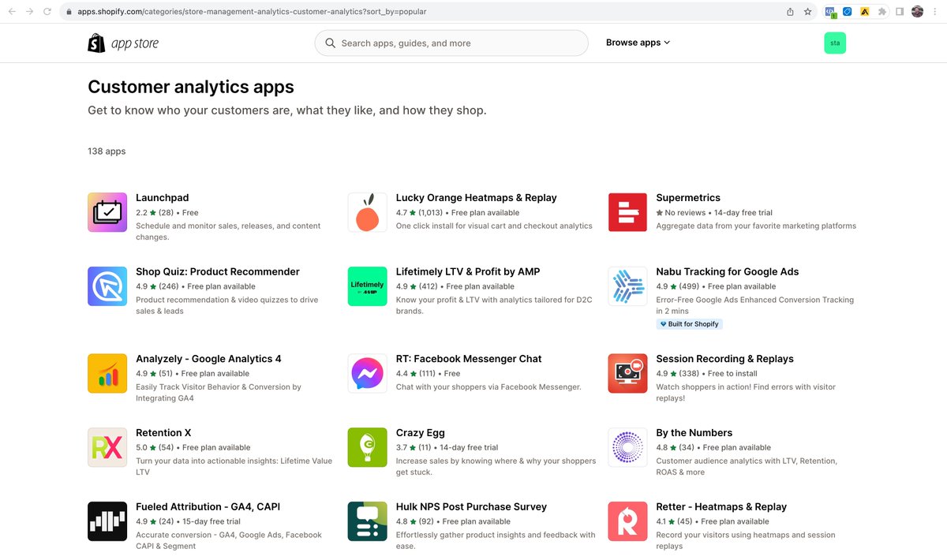Click the Built for Shopify badge
Image resolution: width=947 pixels, height=560 pixels.
coord(689,324)
